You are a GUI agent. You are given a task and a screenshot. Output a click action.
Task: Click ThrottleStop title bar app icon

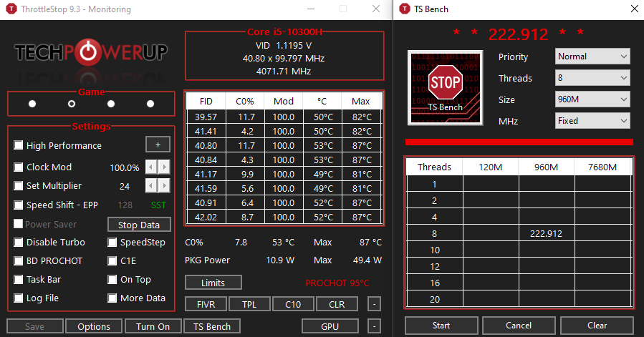[11, 9]
